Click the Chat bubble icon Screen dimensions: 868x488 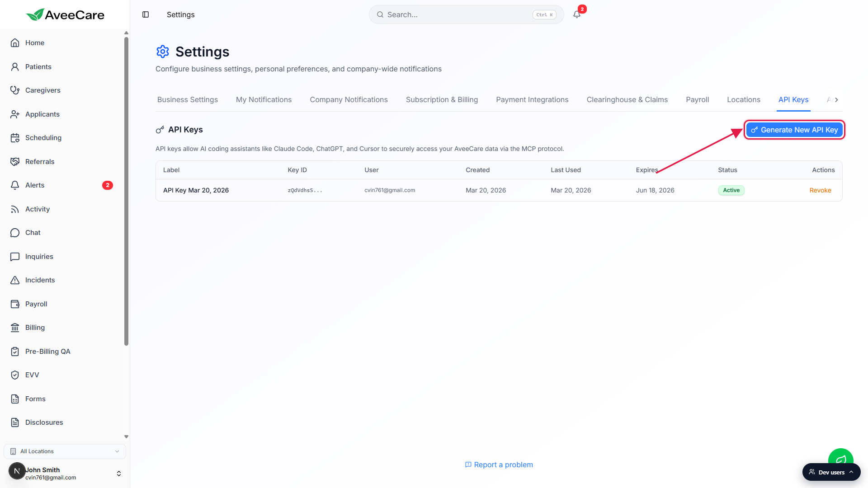click(15, 233)
